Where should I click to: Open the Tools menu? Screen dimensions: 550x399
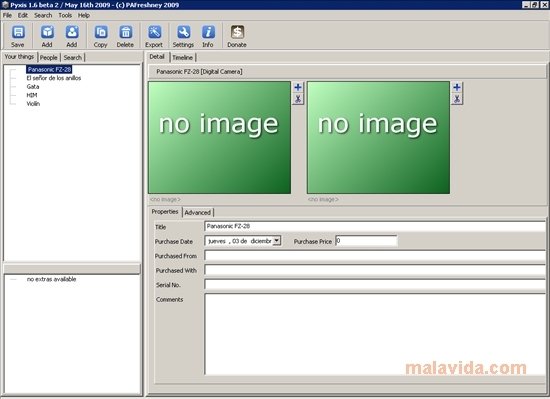click(65, 15)
